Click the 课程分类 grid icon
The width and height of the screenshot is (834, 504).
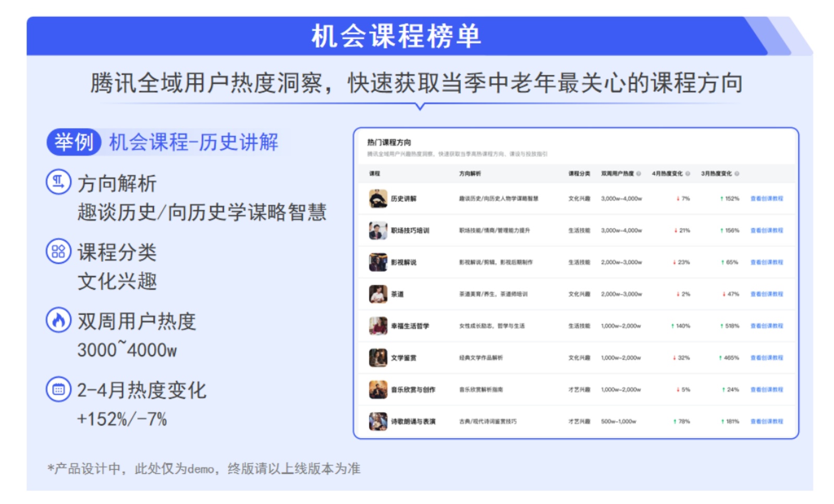[x=58, y=251]
